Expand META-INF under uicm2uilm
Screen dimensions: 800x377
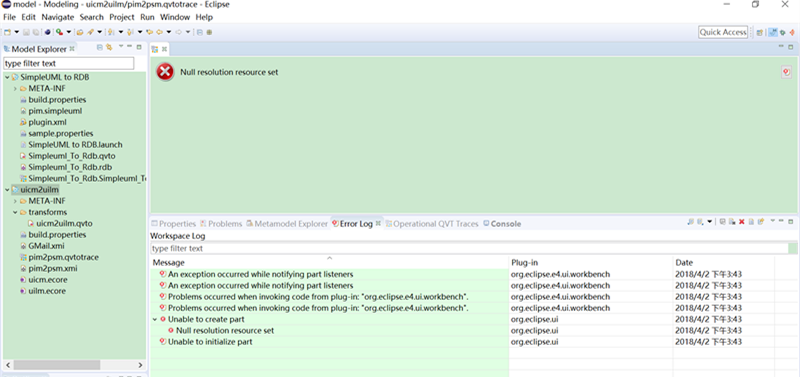click(15, 201)
